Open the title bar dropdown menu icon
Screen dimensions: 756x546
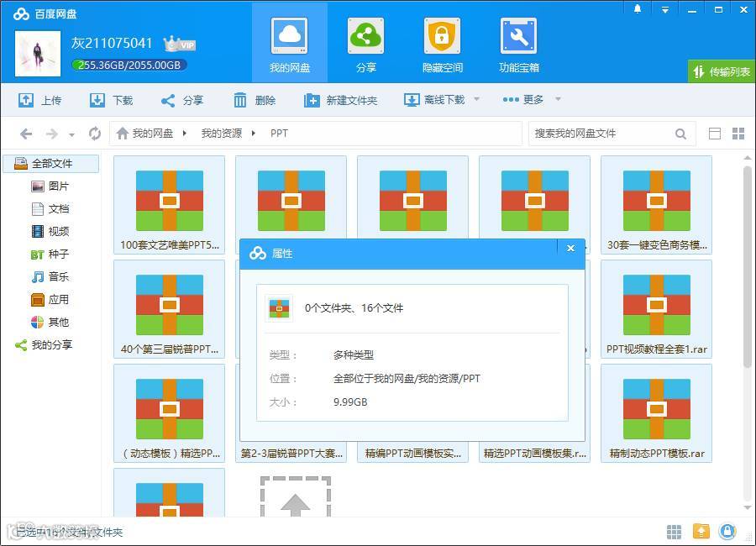pos(665,9)
